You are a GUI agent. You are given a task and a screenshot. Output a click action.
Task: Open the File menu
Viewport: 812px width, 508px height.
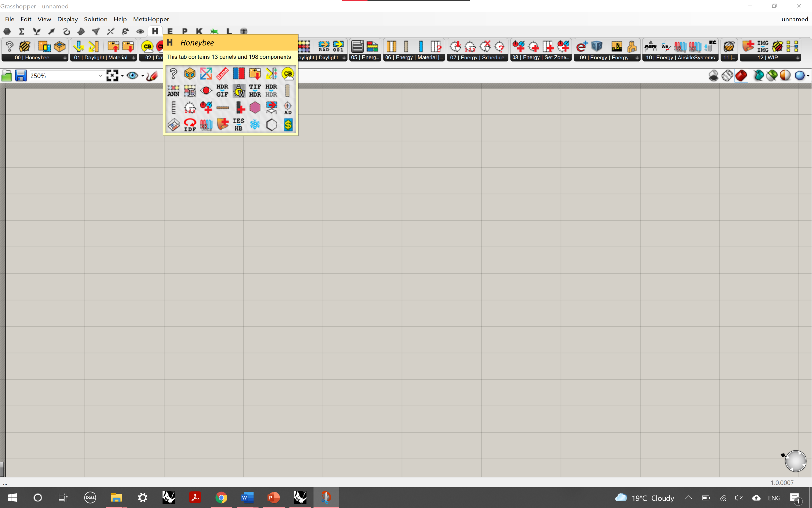click(x=9, y=19)
